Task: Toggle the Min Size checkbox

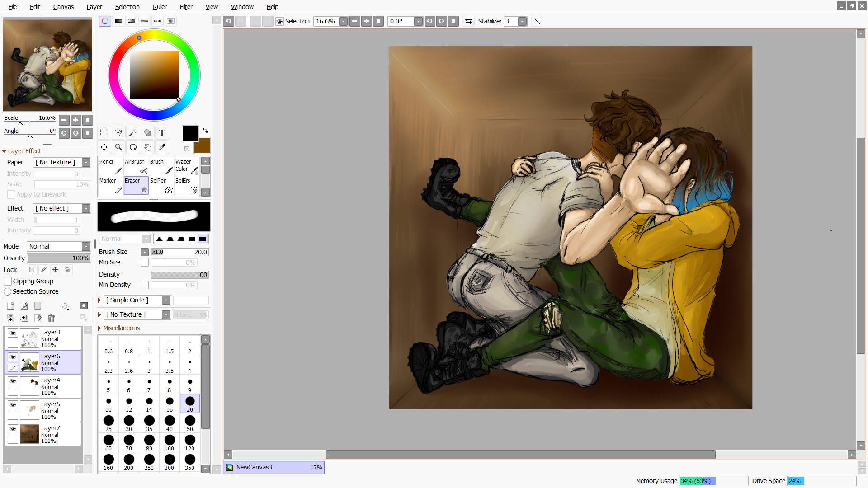Action: click(145, 263)
